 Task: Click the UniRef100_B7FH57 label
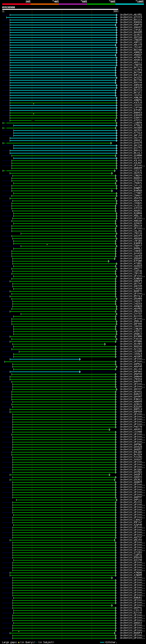[x=131, y=110]
